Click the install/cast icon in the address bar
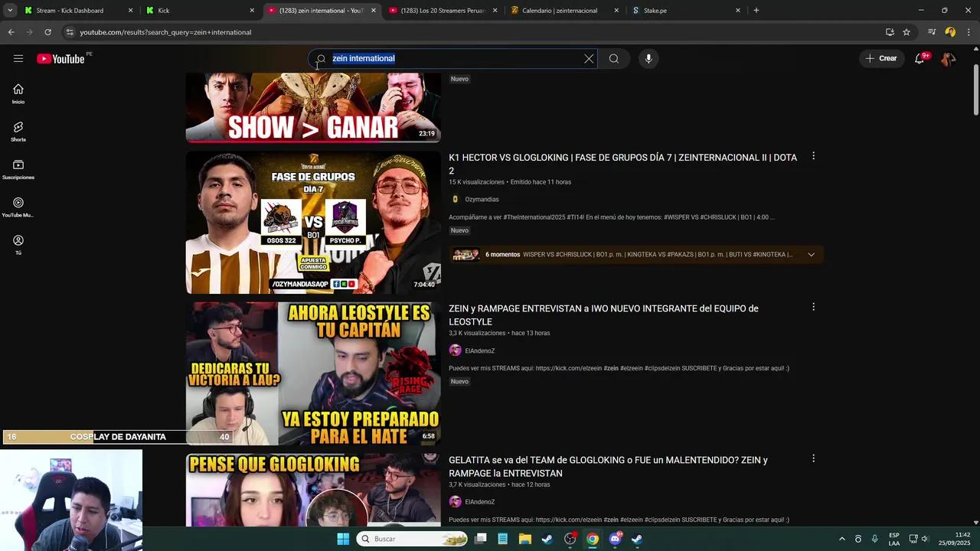This screenshot has width=980, height=551. point(890,32)
